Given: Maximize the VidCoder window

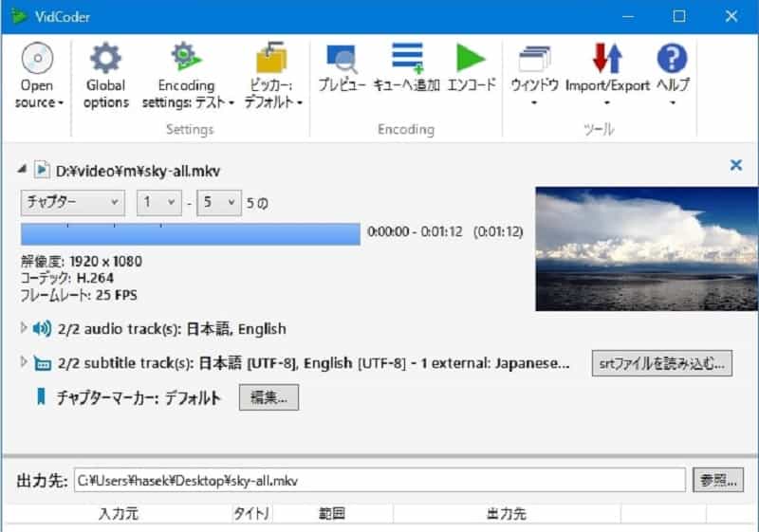Looking at the screenshot, I should (679, 16).
